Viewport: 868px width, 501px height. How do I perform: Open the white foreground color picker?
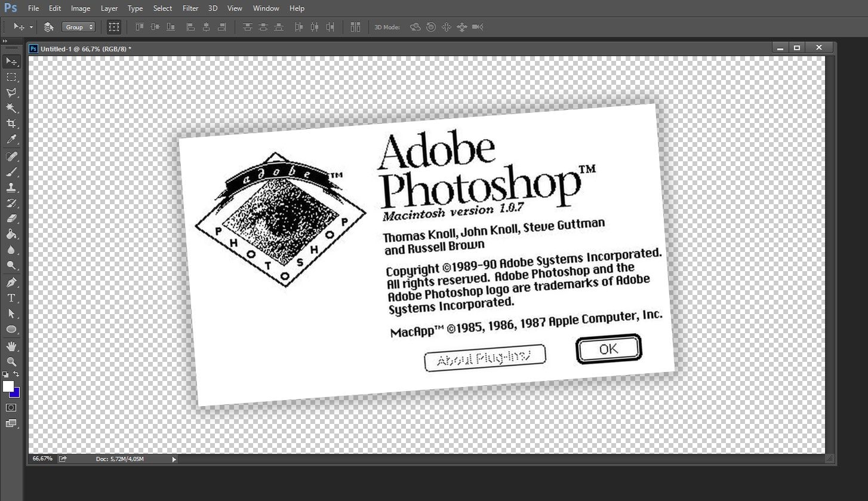7,386
